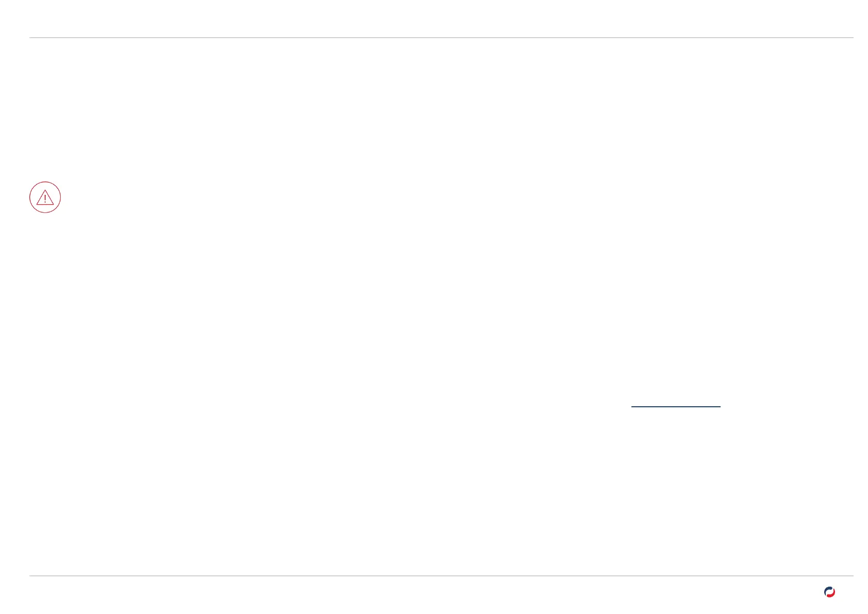Click the bottom horizontal divider line
Viewport: 868px width, 614px height.
click(441, 576)
